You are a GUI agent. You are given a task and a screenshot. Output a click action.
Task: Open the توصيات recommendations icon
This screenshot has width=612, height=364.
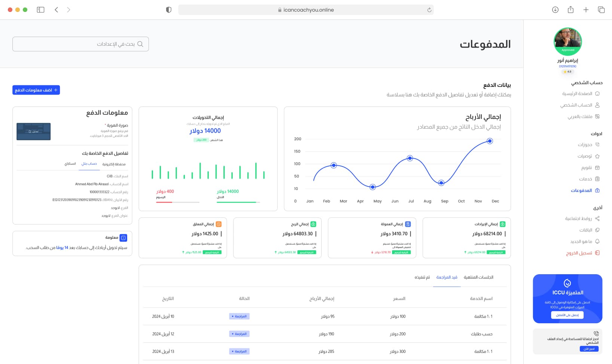(598, 156)
